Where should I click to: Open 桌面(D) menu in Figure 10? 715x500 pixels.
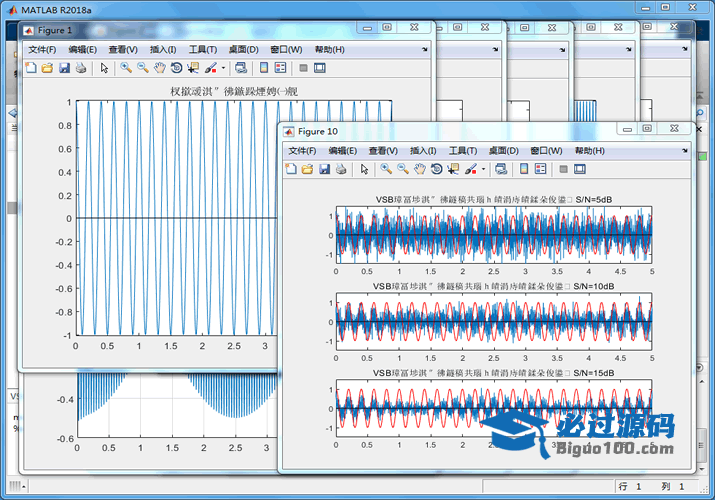pyautogui.click(x=503, y=151)
